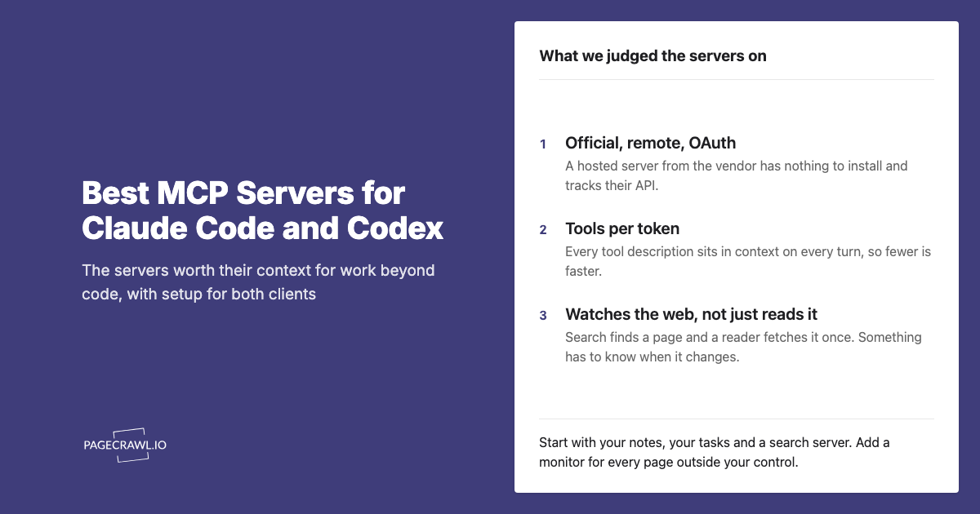Click 'Watches the web, not just reads it'
The image size is (980, 514).
691,314
